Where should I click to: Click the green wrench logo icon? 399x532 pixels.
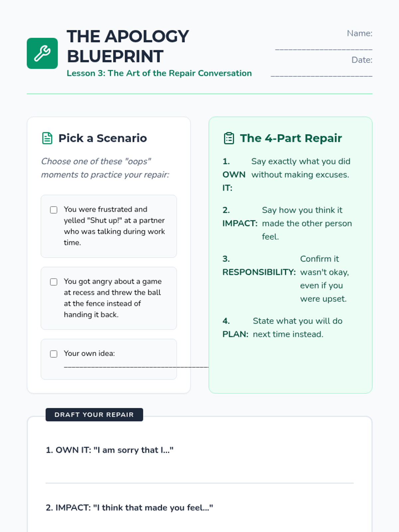click(x=42, y=54)
